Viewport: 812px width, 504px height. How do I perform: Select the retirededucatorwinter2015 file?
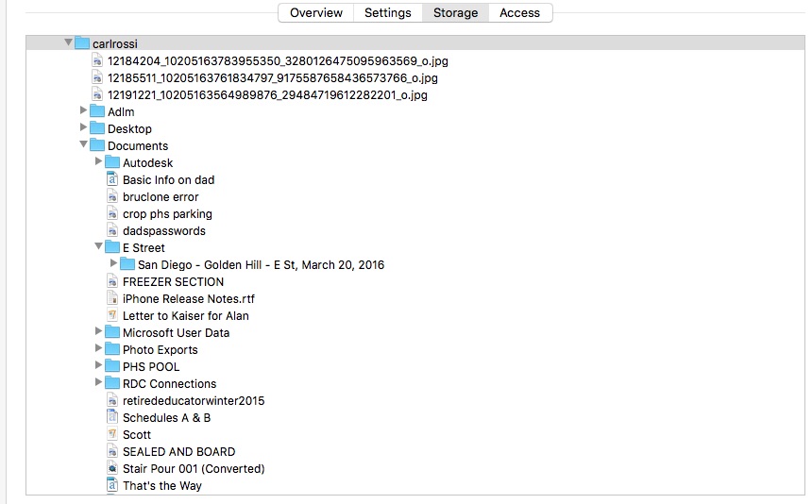(193, 400)
